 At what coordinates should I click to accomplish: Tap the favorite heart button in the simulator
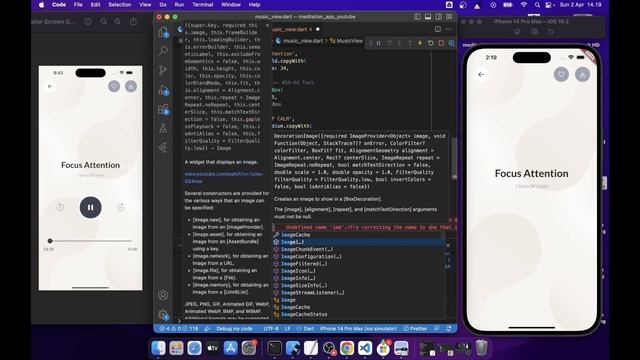tap(561, 75)
